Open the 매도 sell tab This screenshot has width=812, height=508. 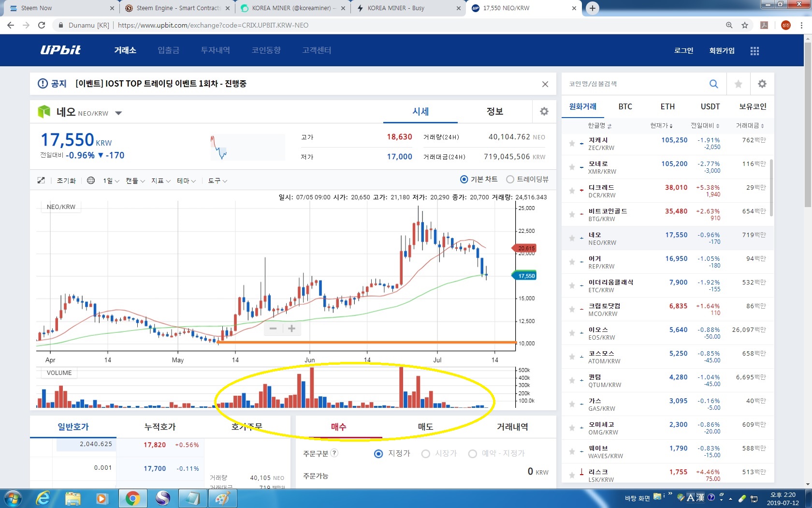click(425, 427)
